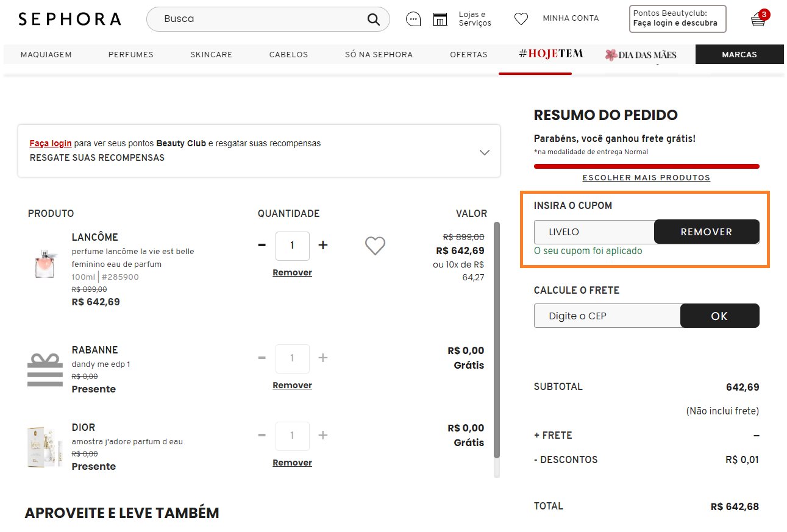
Task: Open the Só na Sephora menu
Action: [x=379, y=54]
